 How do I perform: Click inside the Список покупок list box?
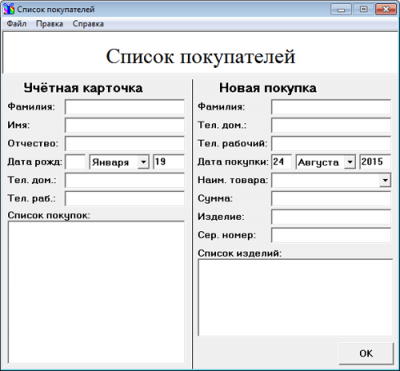96,292
